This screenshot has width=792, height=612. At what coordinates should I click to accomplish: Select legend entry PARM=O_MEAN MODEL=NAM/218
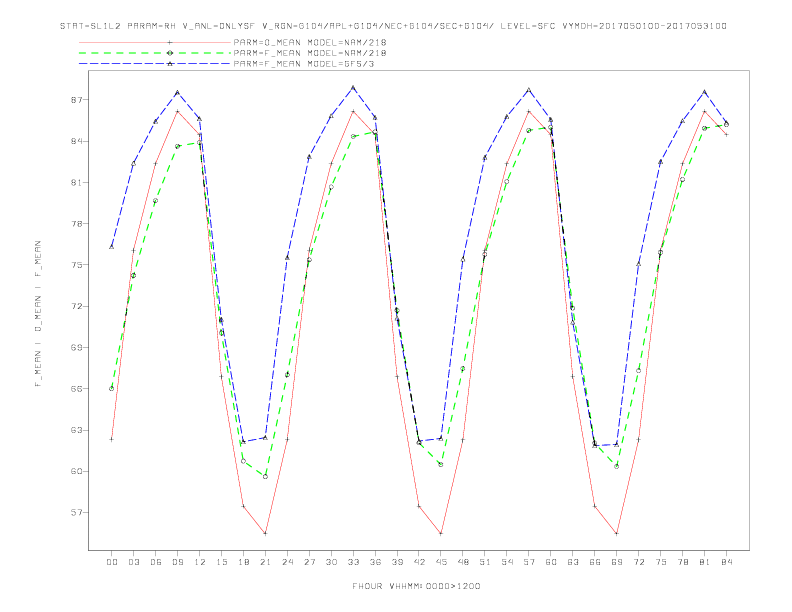tap(310, 42)
